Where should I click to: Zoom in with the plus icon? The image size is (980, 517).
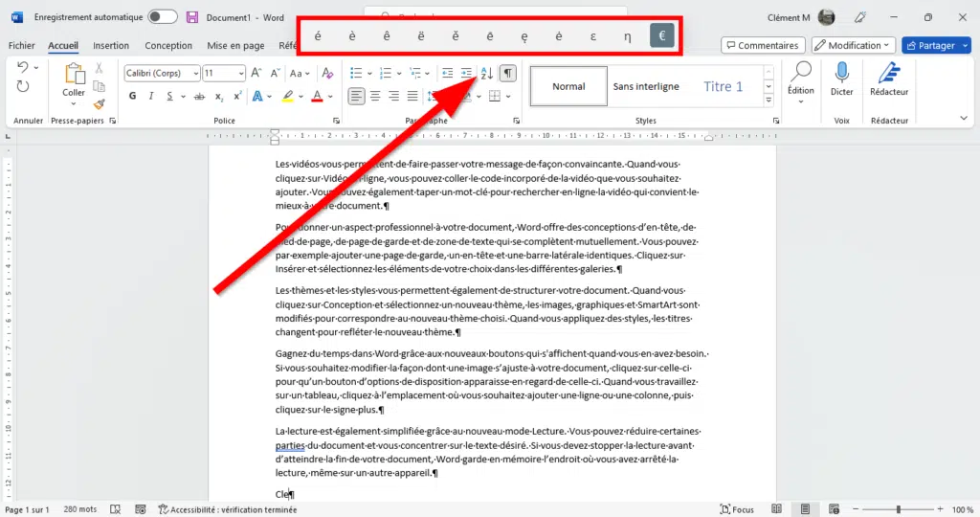point(940,509)
